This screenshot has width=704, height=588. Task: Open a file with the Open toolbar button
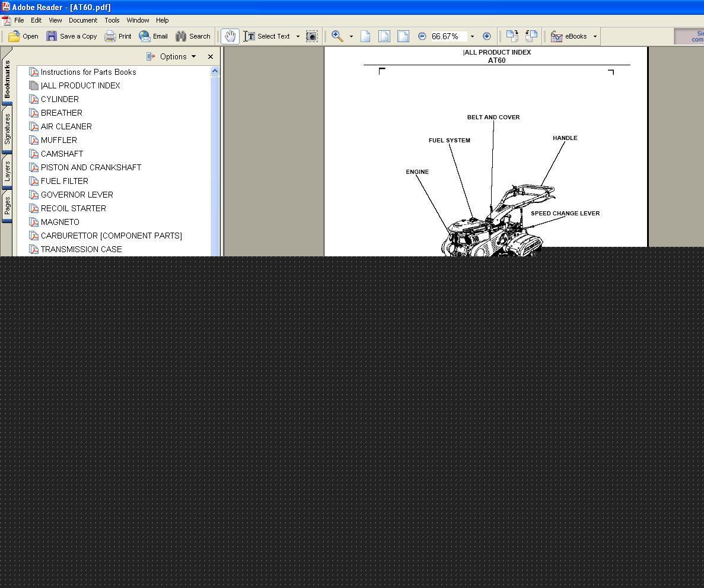23,36
